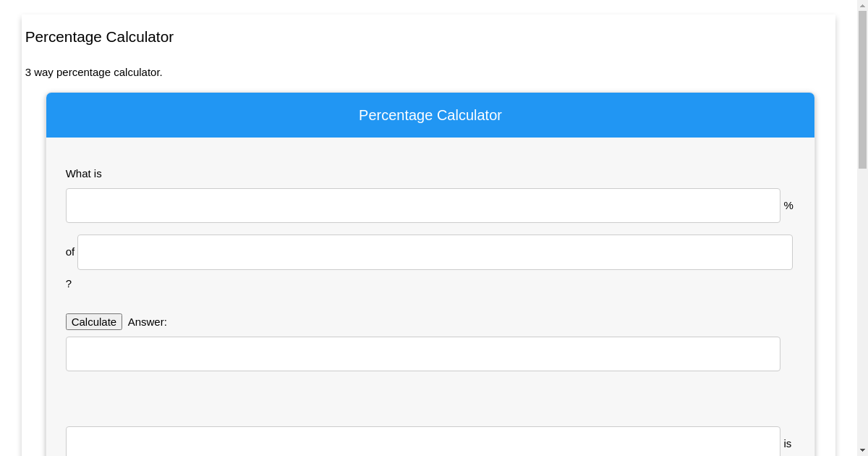Click the 'of' number input field

tap(435, 252)
